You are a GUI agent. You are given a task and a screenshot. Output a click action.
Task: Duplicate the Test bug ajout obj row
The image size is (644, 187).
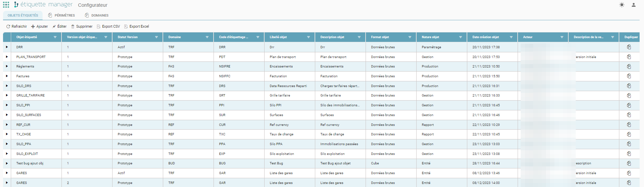tap(629, 163)
